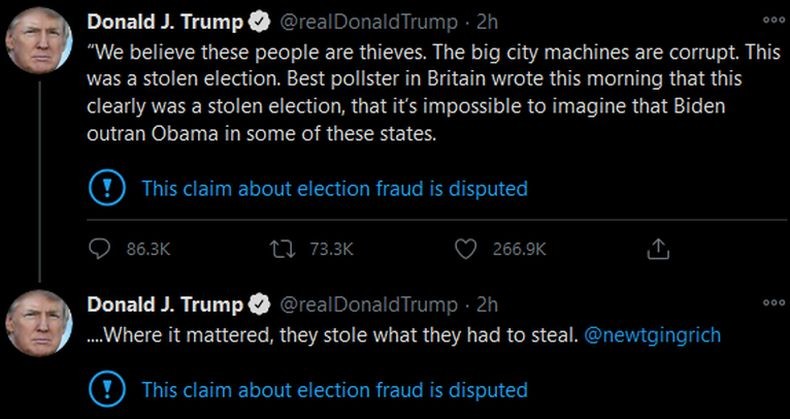Image resolution: width=790 pixels, height=419 pixels.
Task: Click the 2h timestamp on second tweet
Action: click(x=487, y=304)
